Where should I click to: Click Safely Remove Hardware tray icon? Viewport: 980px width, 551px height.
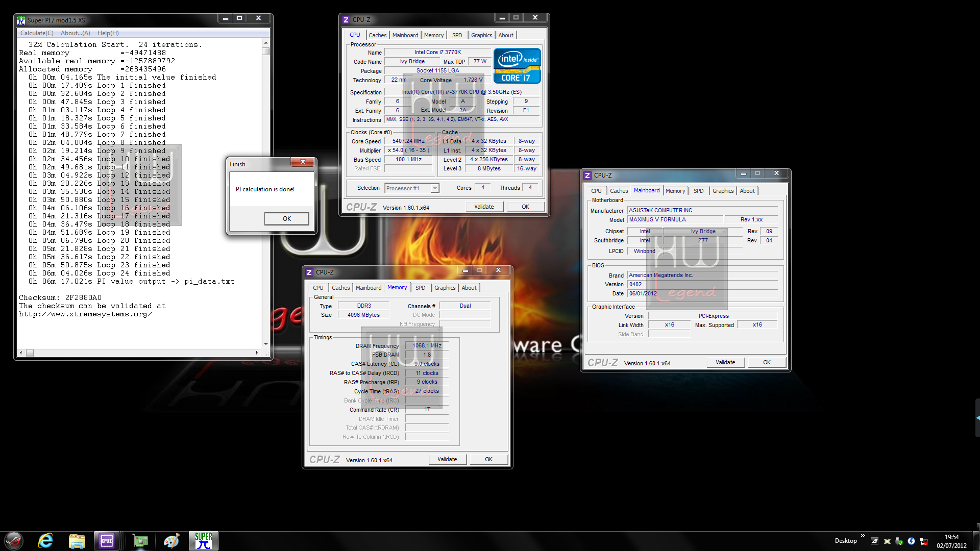pos(899,541)
